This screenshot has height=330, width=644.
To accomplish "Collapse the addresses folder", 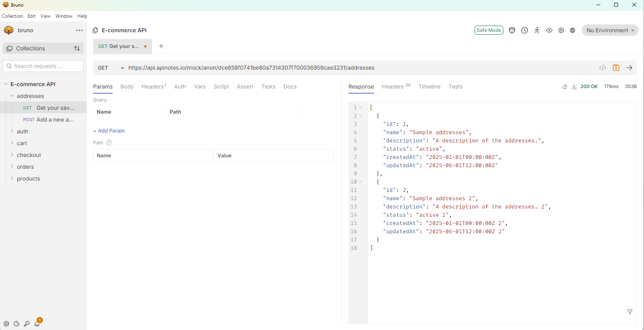I will click(x=12, y=96).
